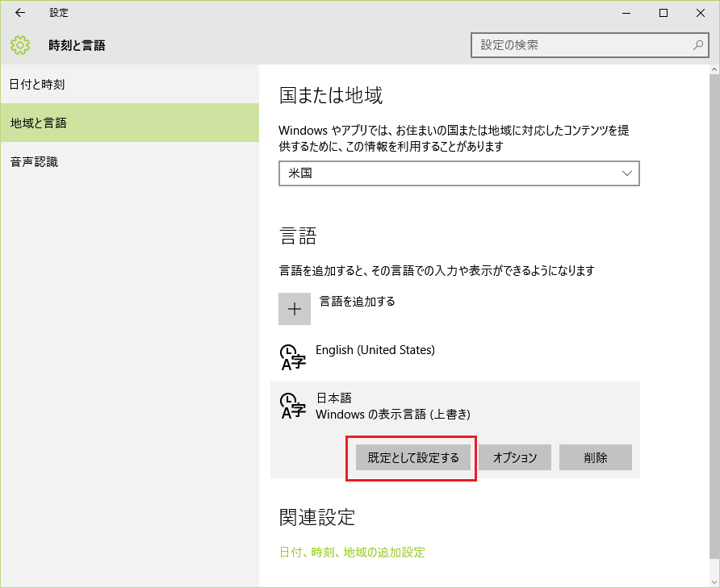
Task: Click the オプション button
Action: [515, 457]
